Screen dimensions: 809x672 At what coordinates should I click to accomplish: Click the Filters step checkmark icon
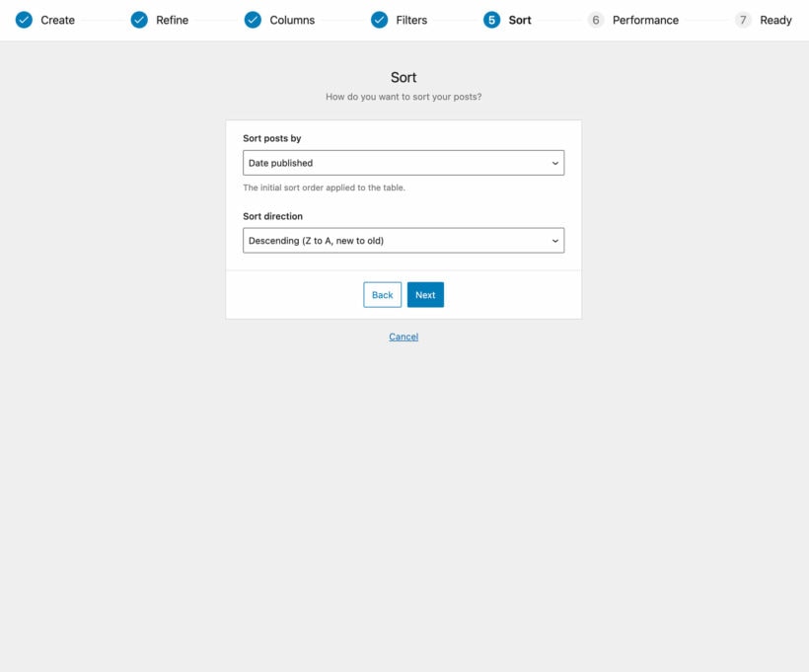pos(378,19)
